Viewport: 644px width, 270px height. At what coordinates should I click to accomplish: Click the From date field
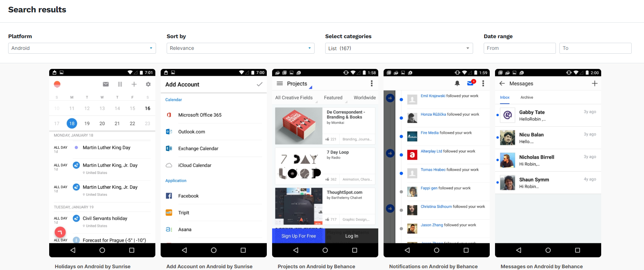[x=519, y=48]
